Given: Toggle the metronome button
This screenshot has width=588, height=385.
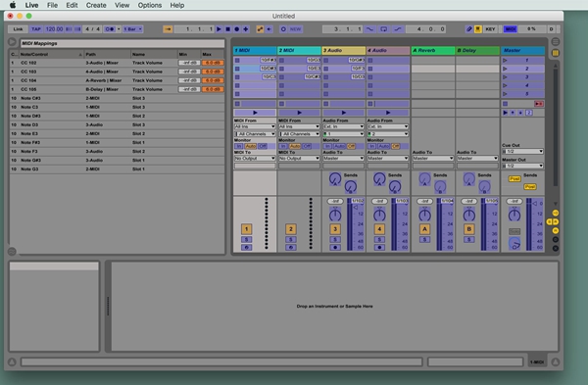Looking at the screenshot, I should tap(110, 28).
